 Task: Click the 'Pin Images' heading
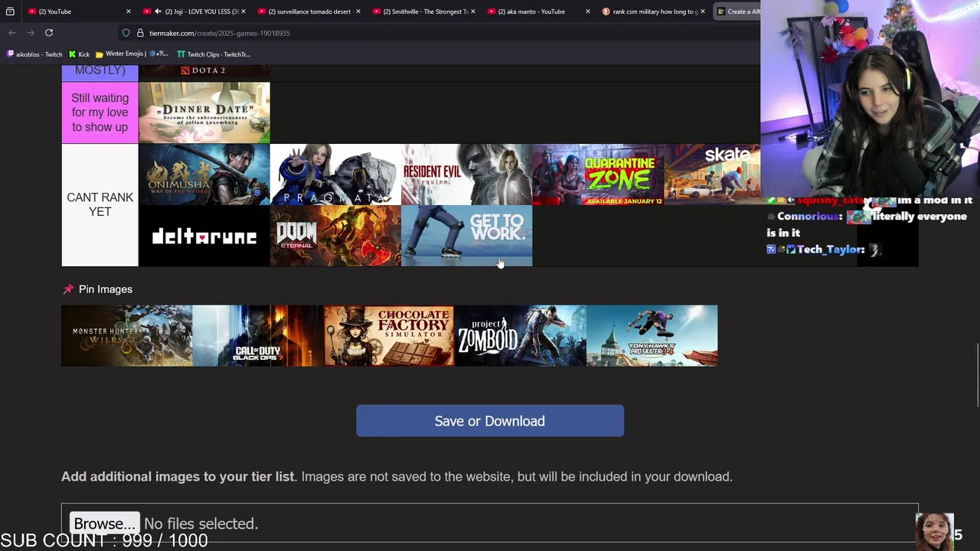[106, 289]
